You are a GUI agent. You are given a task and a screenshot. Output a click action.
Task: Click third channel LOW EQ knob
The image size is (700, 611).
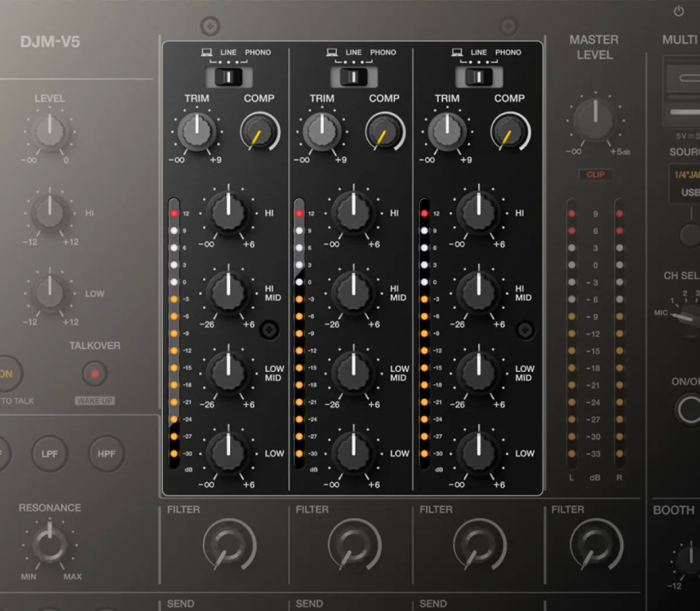[x=479, y=453]
